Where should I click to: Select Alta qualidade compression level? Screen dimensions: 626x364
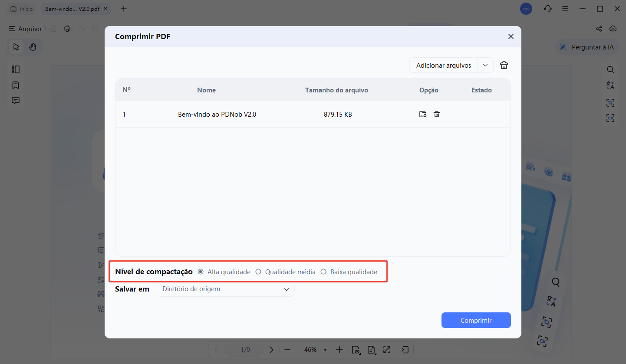(x=201, y=272)
